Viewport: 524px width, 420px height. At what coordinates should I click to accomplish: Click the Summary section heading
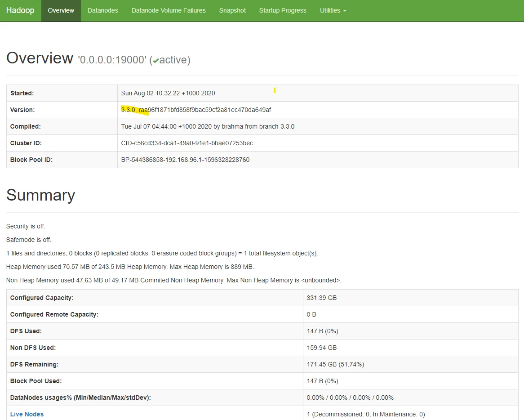pos(41,195)
